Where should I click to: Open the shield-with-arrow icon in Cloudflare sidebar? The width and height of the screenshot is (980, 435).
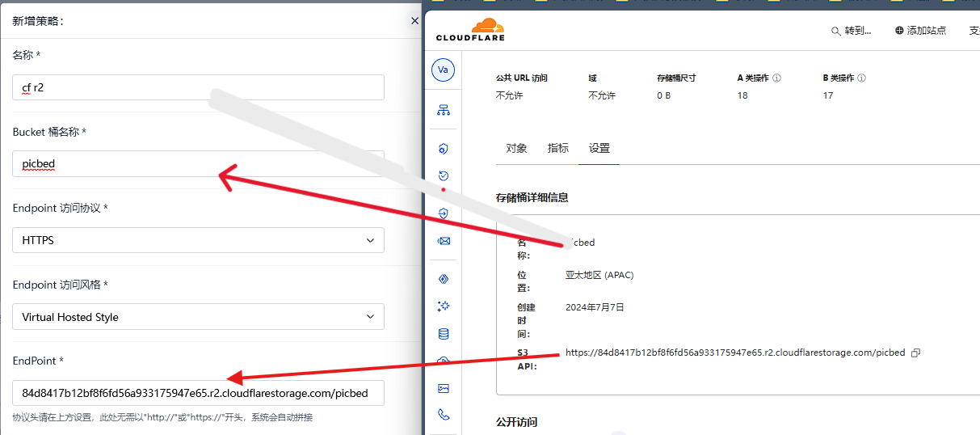pos(443,213)
